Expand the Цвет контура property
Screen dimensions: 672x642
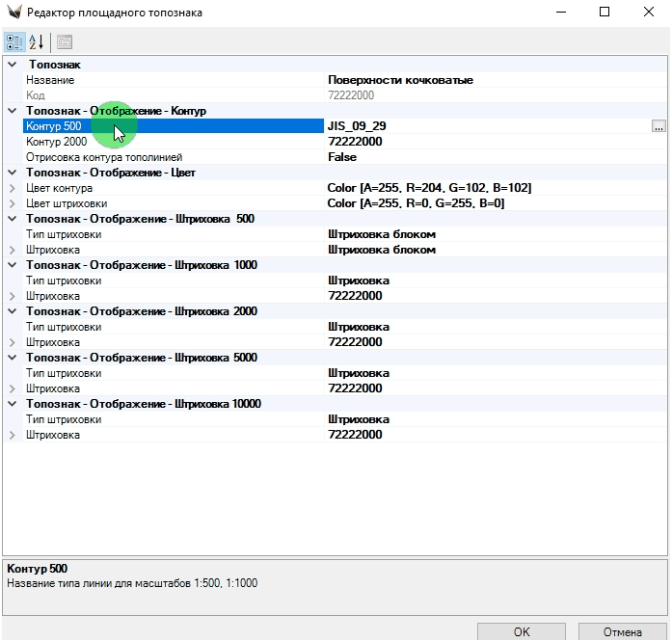pyautogui.click(x=12, y=188)
